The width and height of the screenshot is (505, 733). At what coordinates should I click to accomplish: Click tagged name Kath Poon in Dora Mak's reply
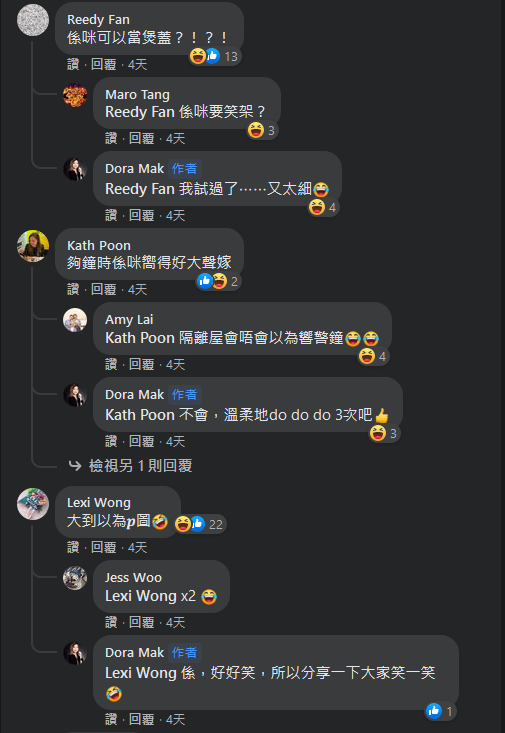(140, 415)
